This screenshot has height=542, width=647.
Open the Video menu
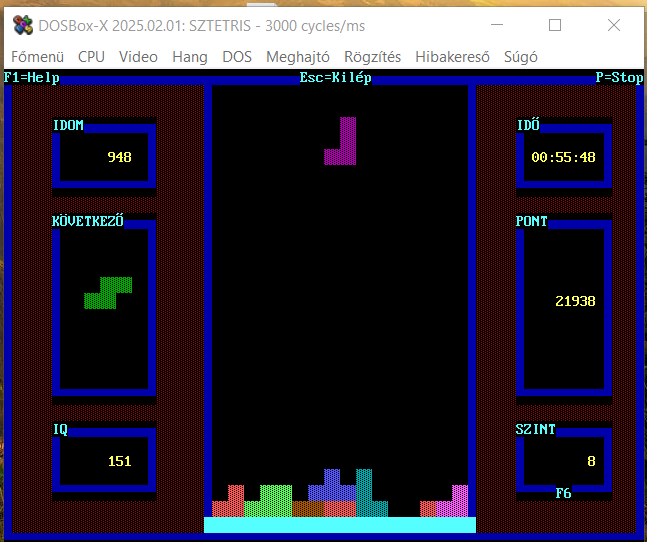138,57
